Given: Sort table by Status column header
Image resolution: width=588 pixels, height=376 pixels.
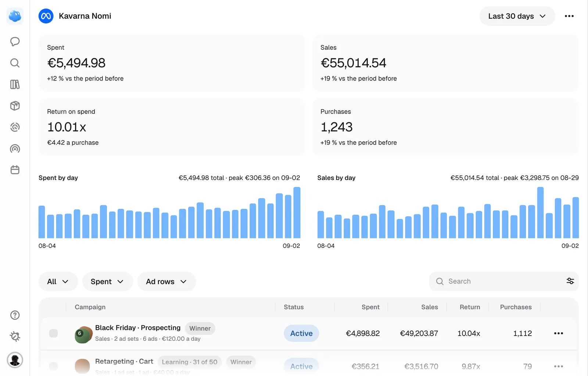Looking at the screenshot, I should [x=294, y=307].
